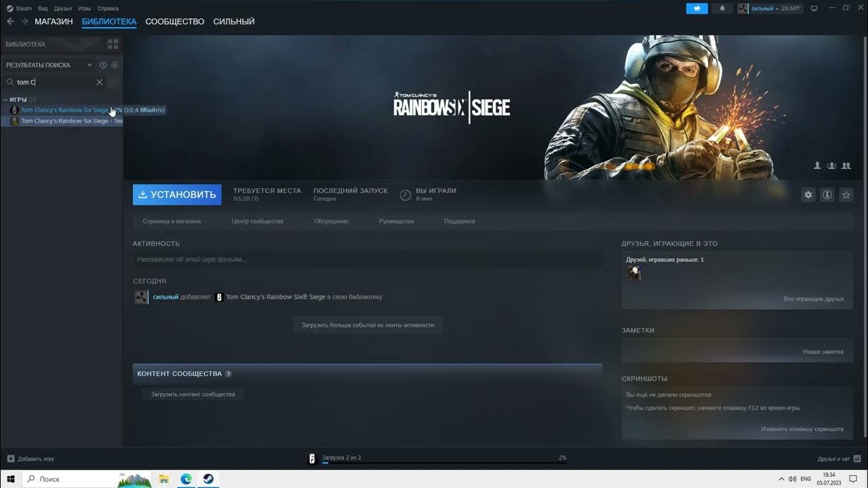Open Центр сообщества link
Image resolution: width=868 pixels, height=488 pixels.
[x=257, y=221]
